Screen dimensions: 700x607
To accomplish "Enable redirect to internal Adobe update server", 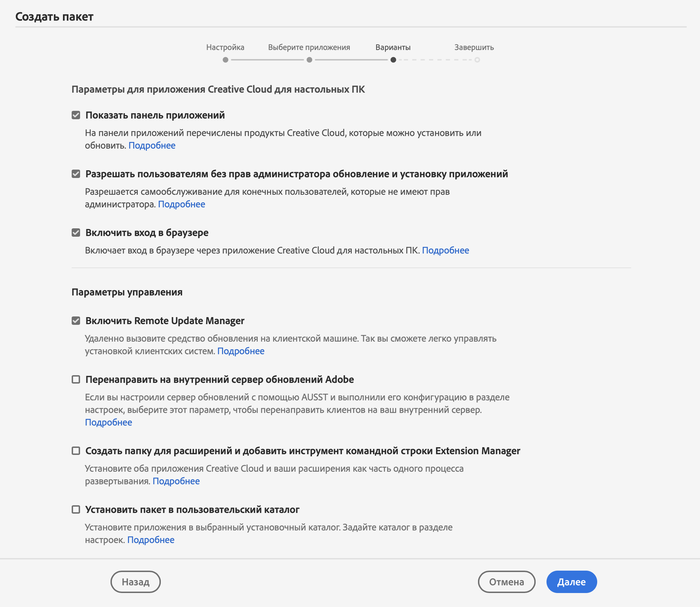I will 76,380.
